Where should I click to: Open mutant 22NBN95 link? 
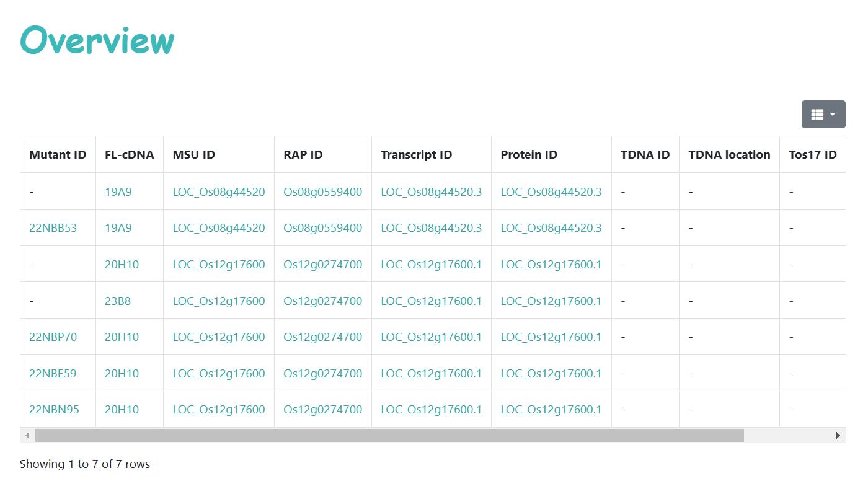click(x=54, y=410)
